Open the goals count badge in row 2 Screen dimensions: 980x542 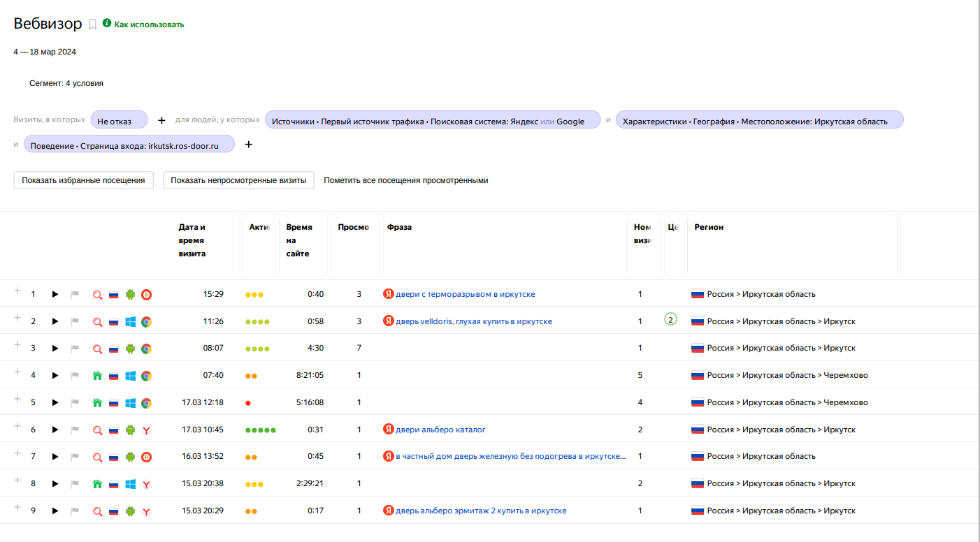[x=670, y=320]
